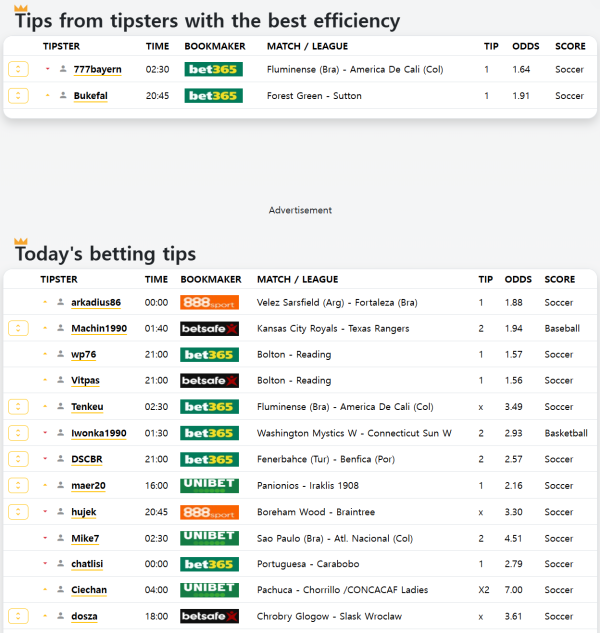The width and height of the screenshot is (600, 633).
Task: Click the user icon beside Bukefal
Action: coord(63,96)
